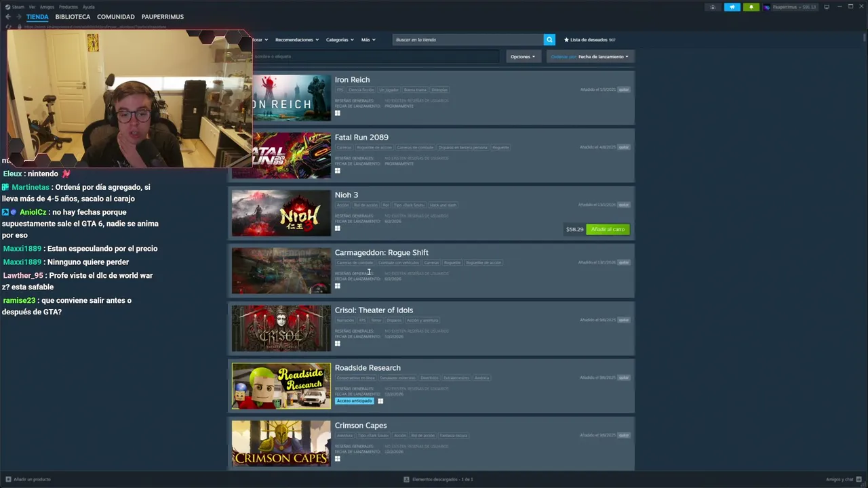Click quitar on the Nioh 3 row
This screenshot has width=868, height=488.
624,205
